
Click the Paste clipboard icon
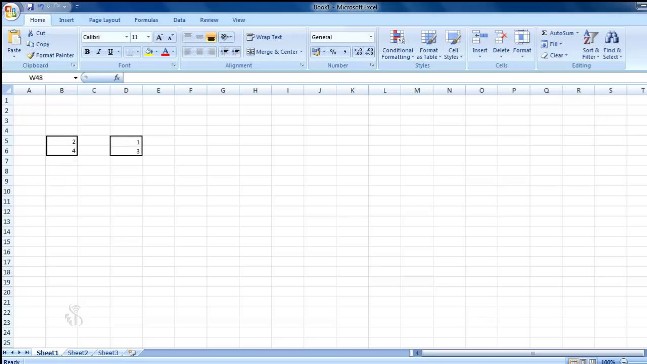click(x=14, y=38)
